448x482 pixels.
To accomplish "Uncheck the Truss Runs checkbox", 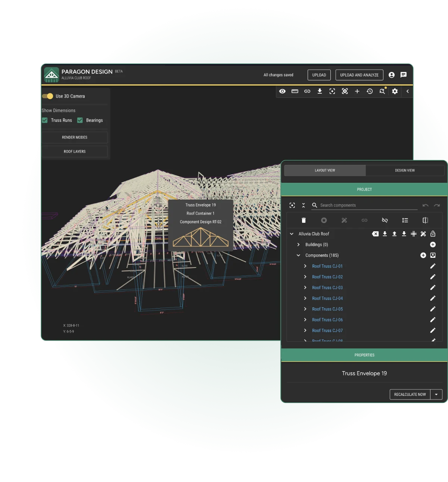I will coord(45,120).
